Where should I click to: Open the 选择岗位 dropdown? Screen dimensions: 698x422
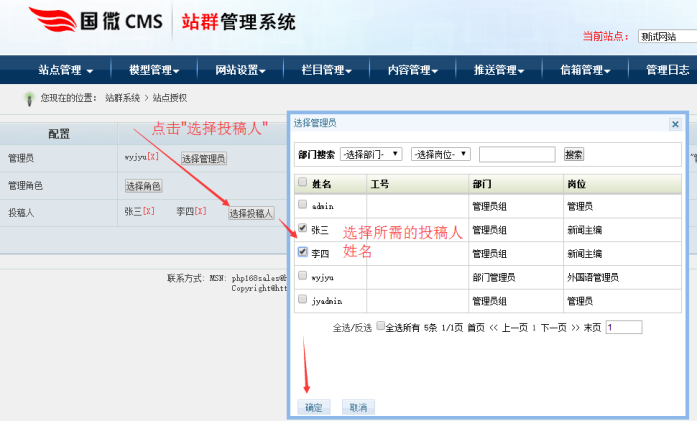[440, 154]
